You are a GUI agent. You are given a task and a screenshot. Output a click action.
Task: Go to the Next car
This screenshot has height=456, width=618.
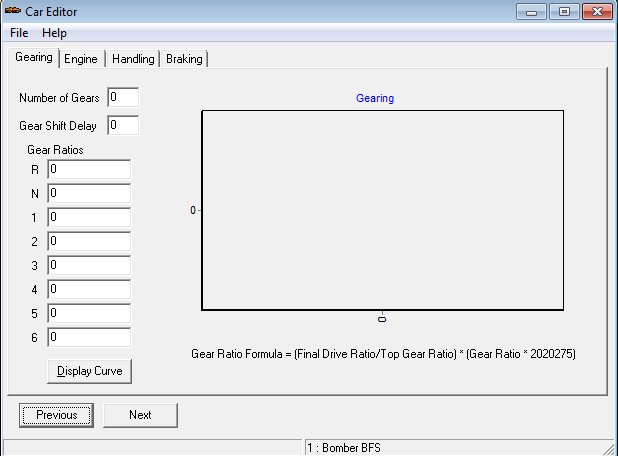(x=140, y=415)
